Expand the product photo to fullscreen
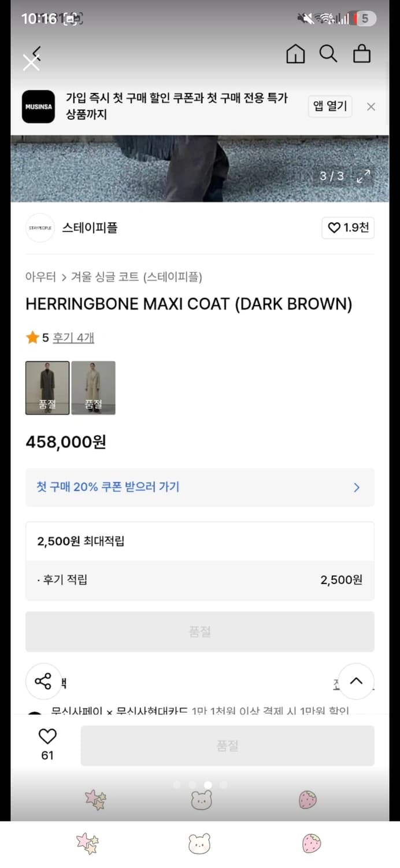Image resolution: width=400 pixels, height=868 pixels. [363, 176]
